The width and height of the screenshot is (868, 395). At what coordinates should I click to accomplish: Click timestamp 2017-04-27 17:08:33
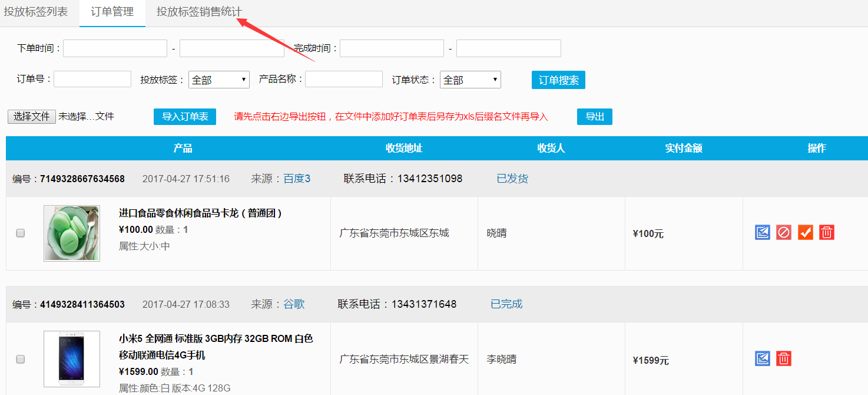(186, 304)
